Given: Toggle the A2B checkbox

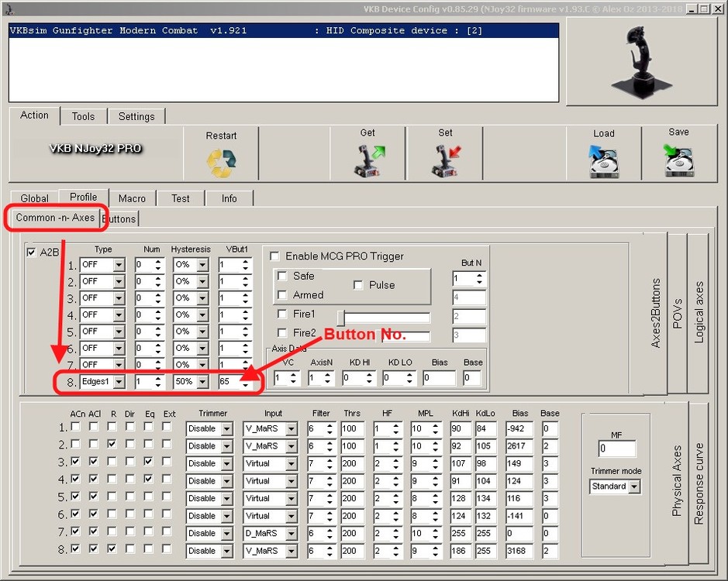Looking at the screenshot, I should click(32, 252).
